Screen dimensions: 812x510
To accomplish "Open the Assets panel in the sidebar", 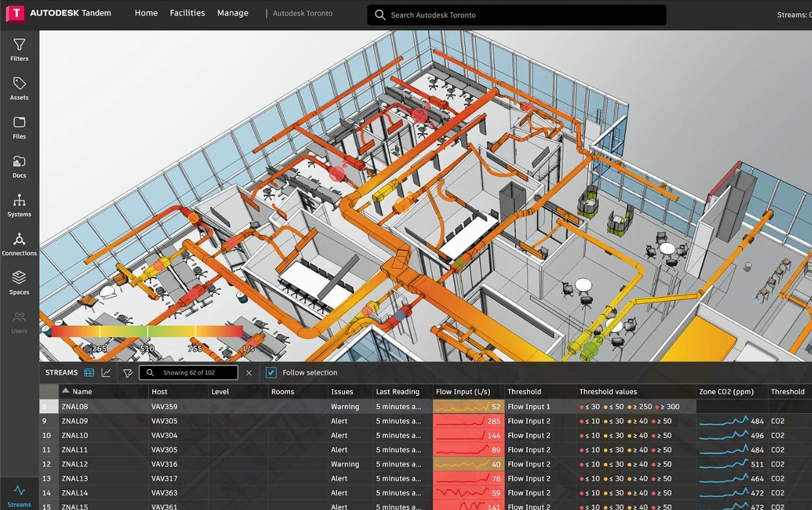I will coord(19,89).
